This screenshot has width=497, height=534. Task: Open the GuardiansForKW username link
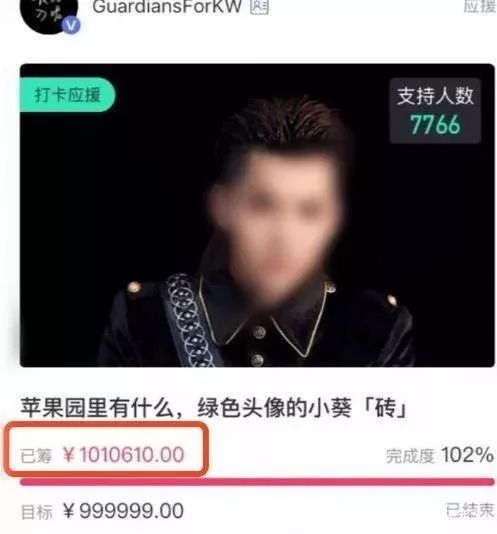pyautogui.click(x=167, y=7)
